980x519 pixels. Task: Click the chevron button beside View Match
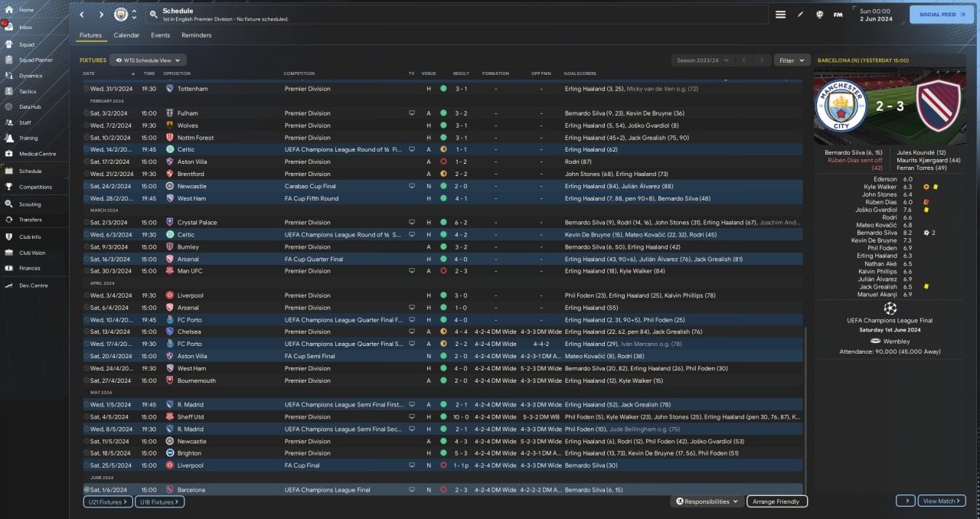pyautogui.click(x=905, y=501)
